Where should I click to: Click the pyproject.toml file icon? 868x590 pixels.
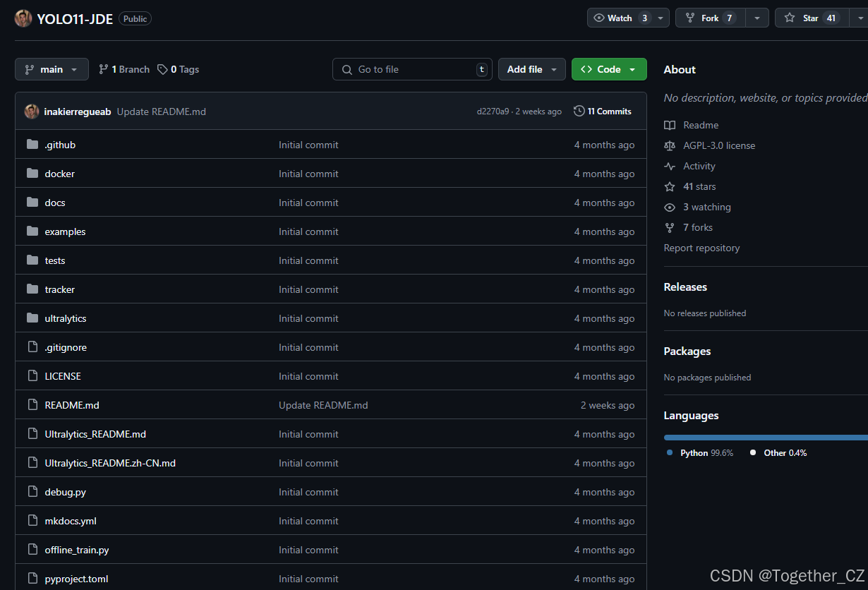click(32, 579)
